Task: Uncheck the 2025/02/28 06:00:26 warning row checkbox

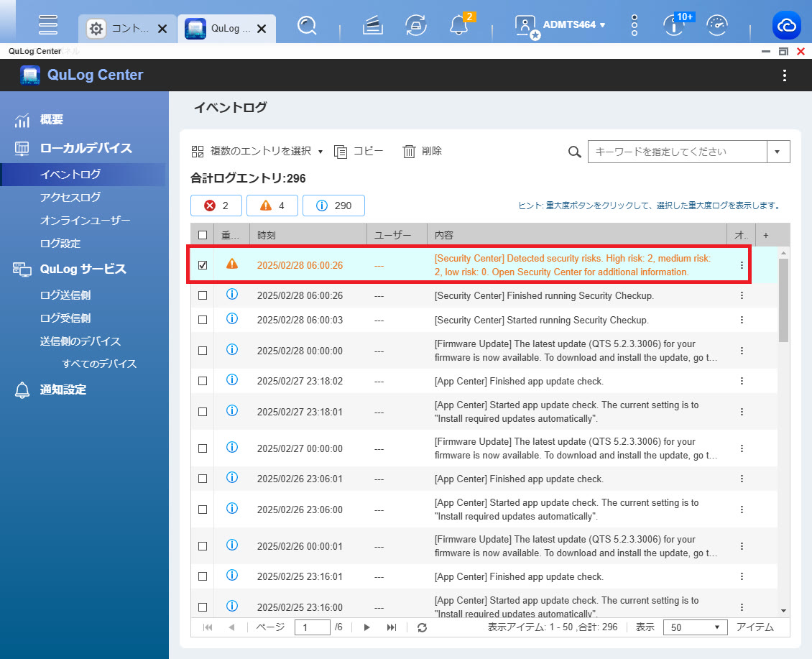Action: coord(203,265)
